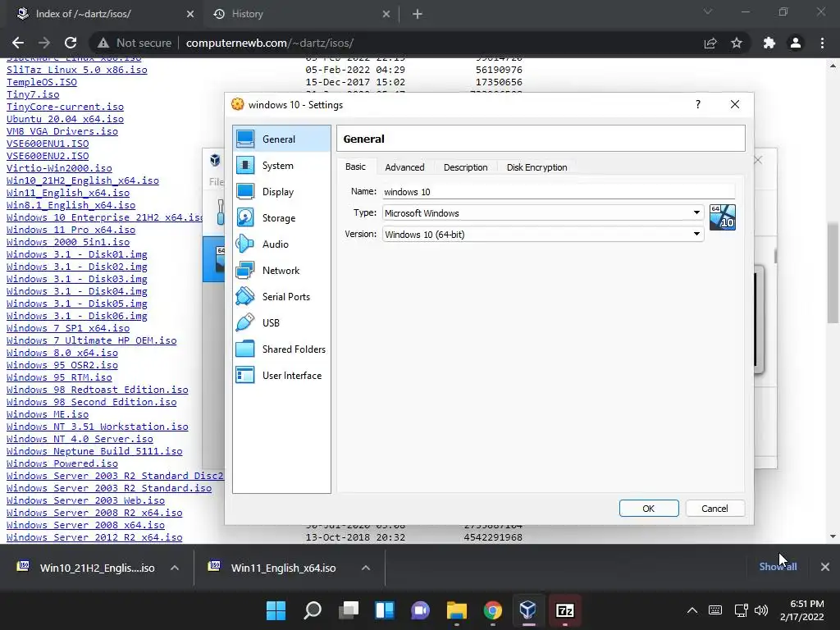Click the help question mark in Settings

click(697, 104)
